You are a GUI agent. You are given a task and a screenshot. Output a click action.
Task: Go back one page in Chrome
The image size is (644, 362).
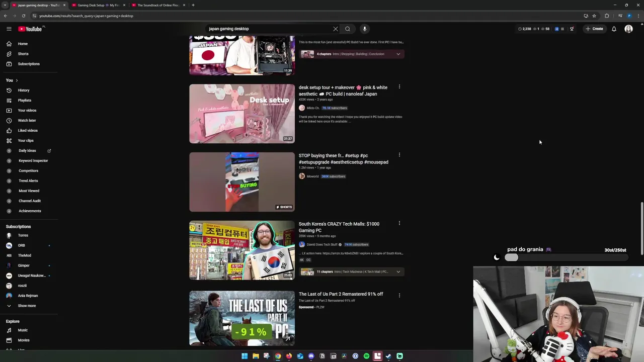click(x=5, y=16)
